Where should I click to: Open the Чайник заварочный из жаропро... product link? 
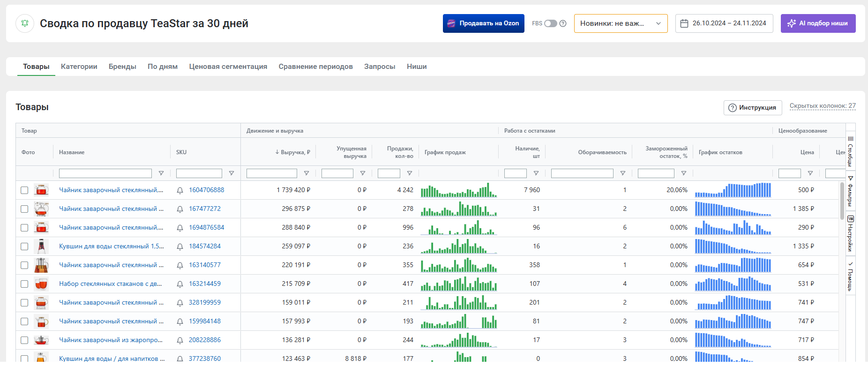click(x=111, y=340)
